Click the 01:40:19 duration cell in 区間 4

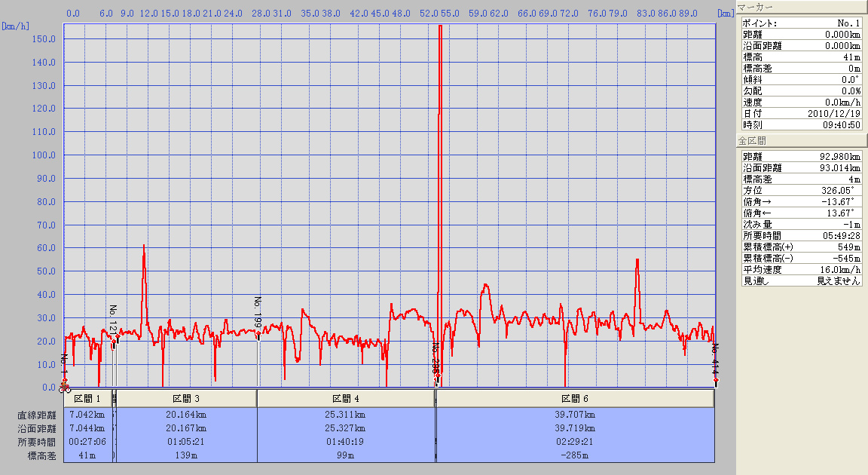346,442
